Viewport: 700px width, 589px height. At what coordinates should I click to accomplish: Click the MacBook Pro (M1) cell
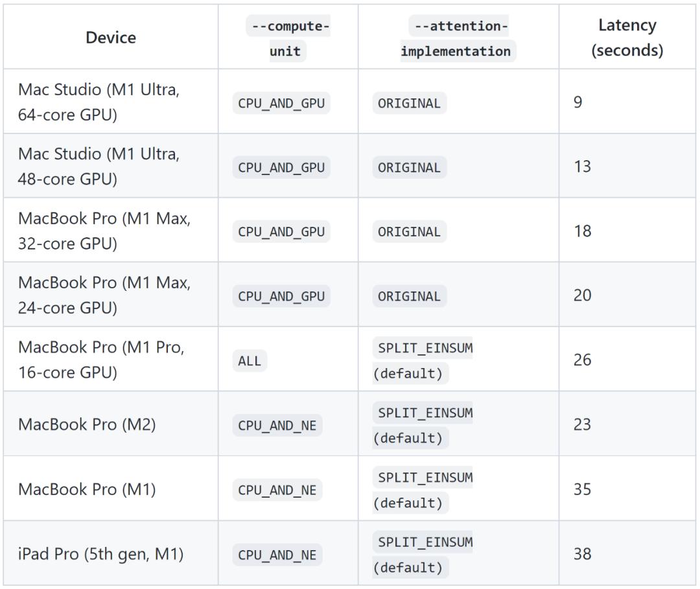point(87,489)
